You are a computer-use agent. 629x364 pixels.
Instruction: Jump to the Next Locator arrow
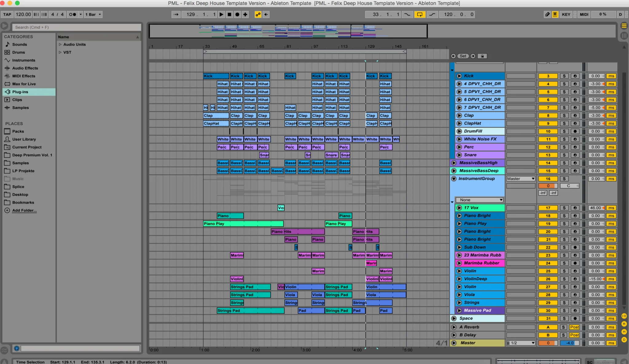tap(473, 56)
